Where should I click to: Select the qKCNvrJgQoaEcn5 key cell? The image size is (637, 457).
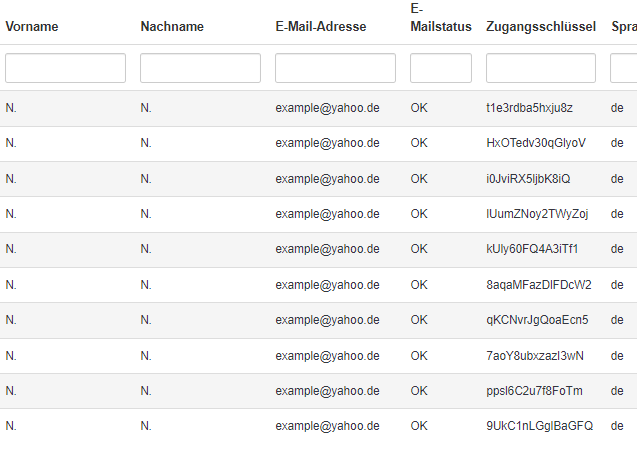[537, 320]
